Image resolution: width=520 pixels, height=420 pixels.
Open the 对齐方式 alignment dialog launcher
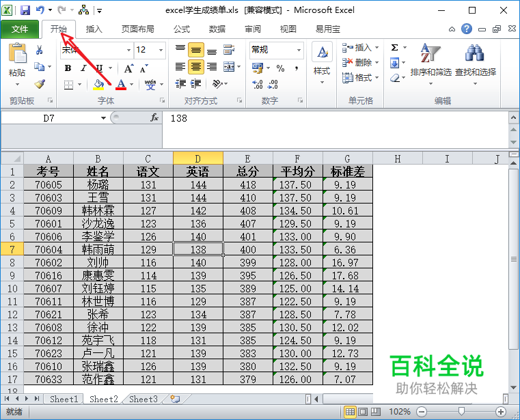(239, 100)
